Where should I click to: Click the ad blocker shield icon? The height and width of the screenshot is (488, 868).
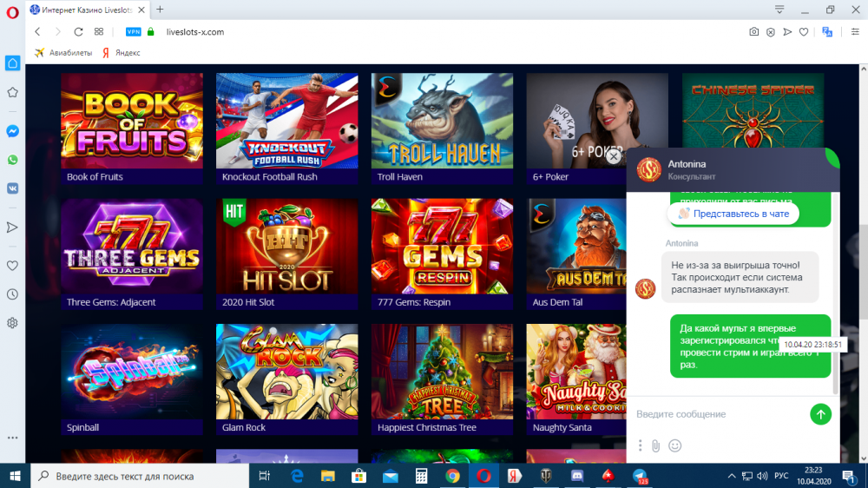[771, 32]
